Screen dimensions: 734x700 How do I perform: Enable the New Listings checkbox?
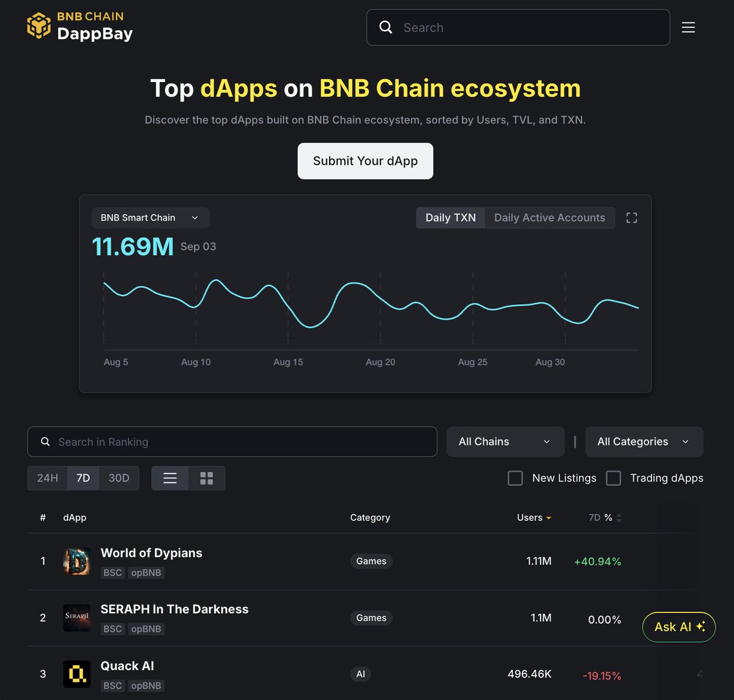516,478
